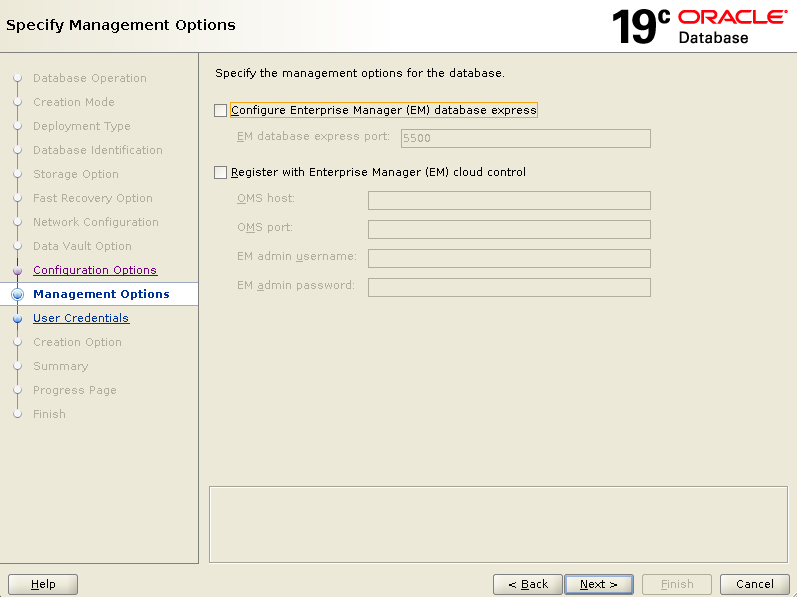Screen dimensions: 797x597
Task: Go back with the Back button
Action: click(528, 584)
